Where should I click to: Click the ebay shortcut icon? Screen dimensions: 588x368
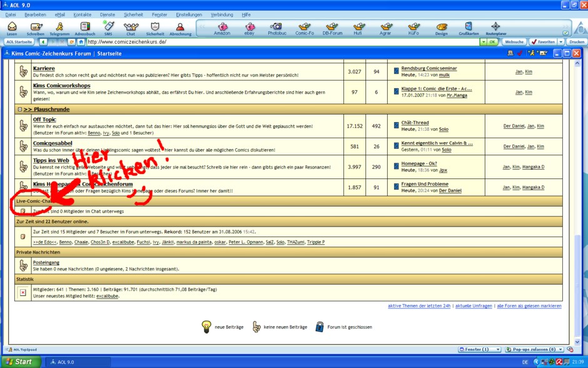pos(250,27)
